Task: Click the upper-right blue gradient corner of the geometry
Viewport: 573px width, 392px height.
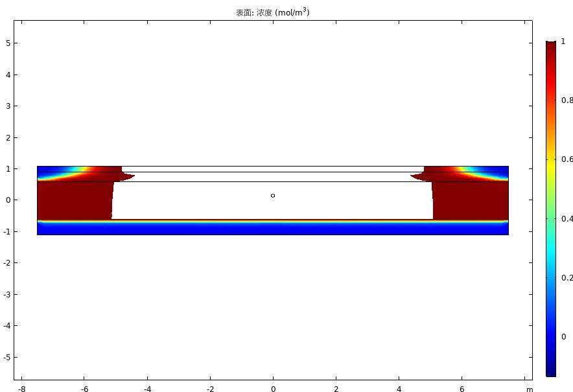Action: (x=499, y=171)
